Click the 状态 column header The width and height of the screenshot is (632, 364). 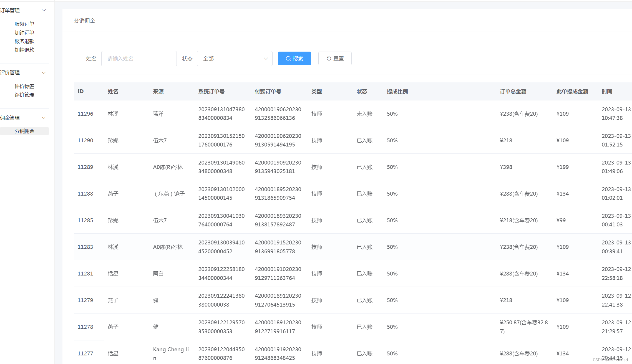(x=362, y=91)
